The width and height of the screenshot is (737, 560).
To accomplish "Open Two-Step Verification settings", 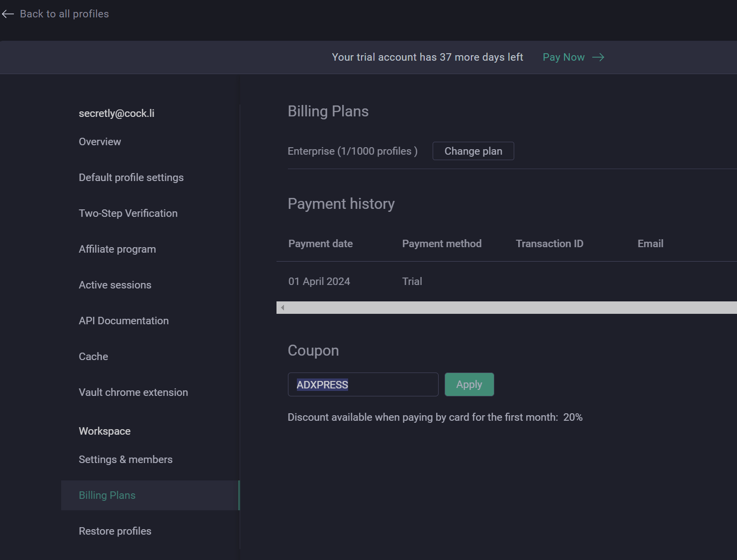I will [x=128, y=213].
